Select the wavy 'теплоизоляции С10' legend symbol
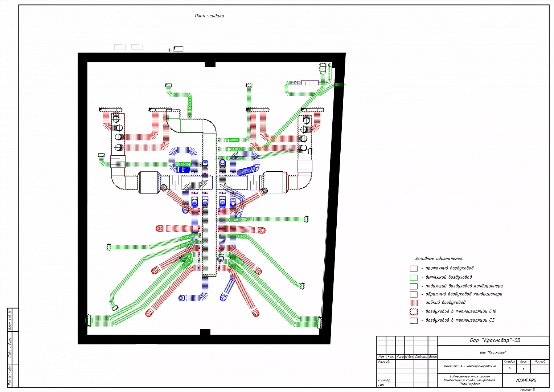Screen dimensions: 554x392 (414, 312)
